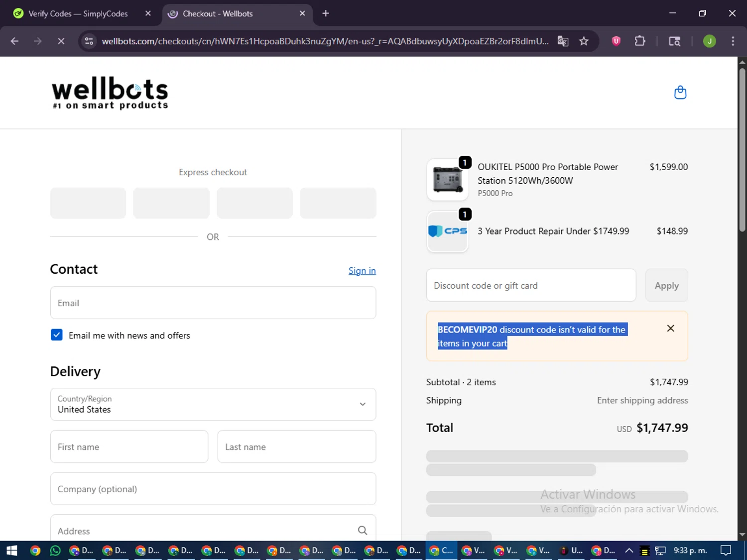
Task: Focus the Discount code or gift card field
Action: (531, 285)
